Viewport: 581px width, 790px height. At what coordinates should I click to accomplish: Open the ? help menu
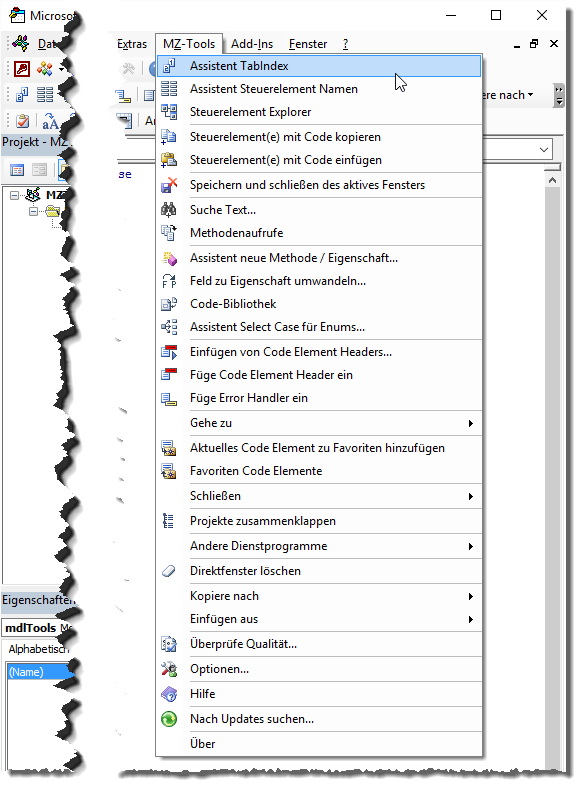[x=345, y=44]
